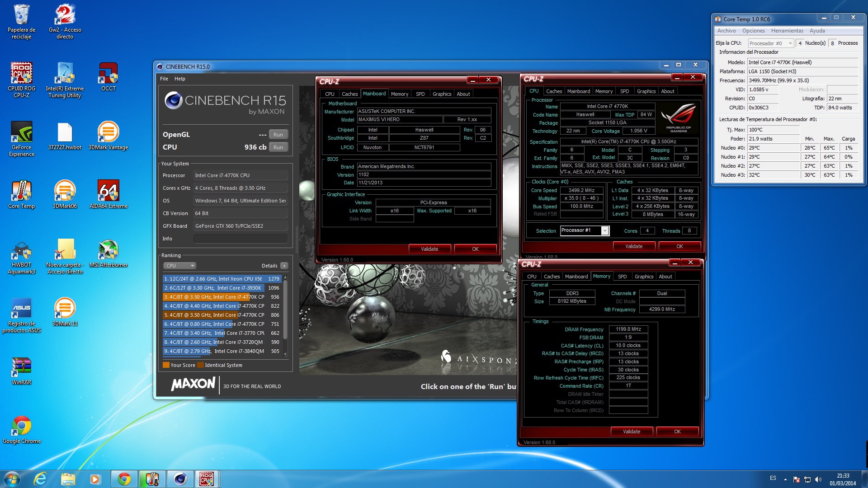The image size is (868, 488).
Task: Open Core Temp Ayuda menu
Action: click(x=817, y=31)
